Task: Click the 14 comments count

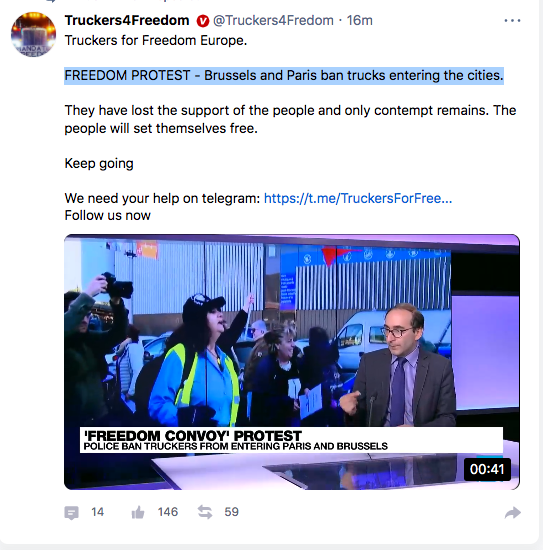Action: point(98,512)
